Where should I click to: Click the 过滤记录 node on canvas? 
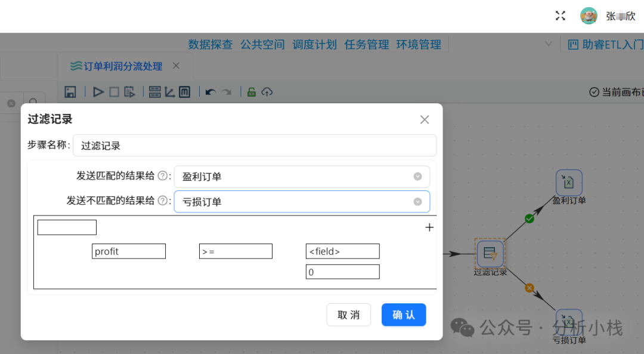(490, 254)
